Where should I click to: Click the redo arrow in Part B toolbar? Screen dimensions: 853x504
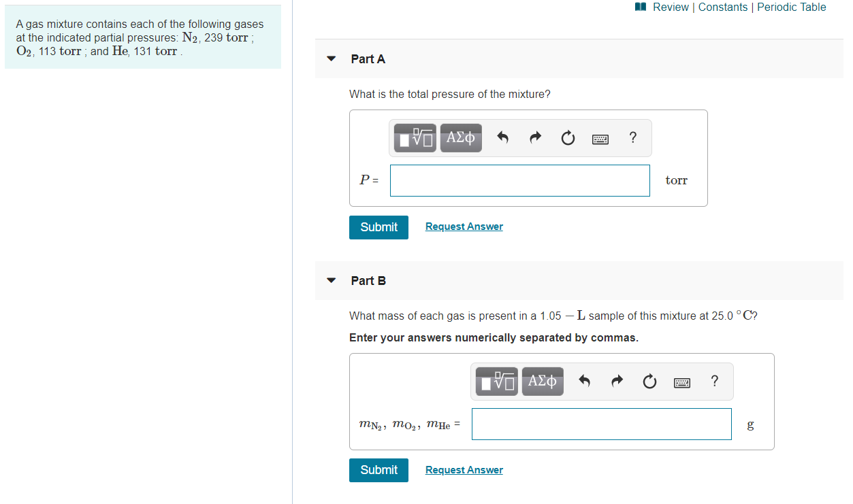point(617,381)
